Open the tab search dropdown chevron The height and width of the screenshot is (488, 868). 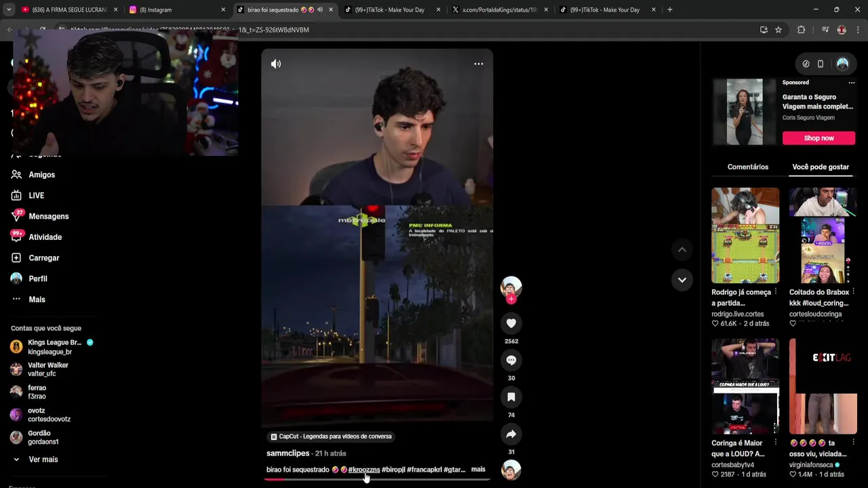coord(9,9)
